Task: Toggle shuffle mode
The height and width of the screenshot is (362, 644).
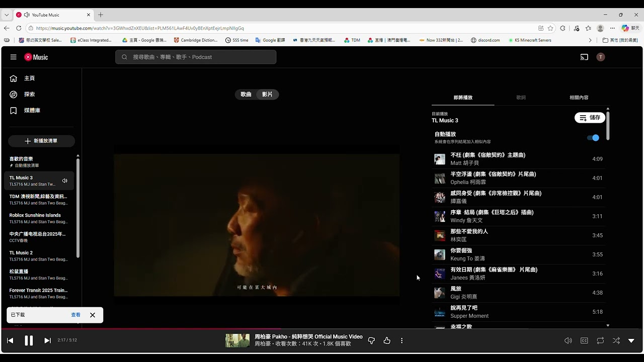Action: point(616,340)
